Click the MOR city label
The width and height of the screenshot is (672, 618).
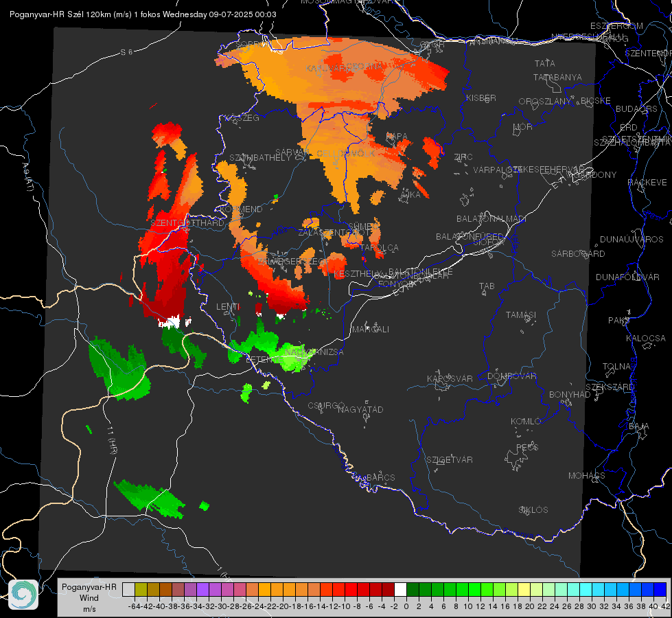click(523, 126)
